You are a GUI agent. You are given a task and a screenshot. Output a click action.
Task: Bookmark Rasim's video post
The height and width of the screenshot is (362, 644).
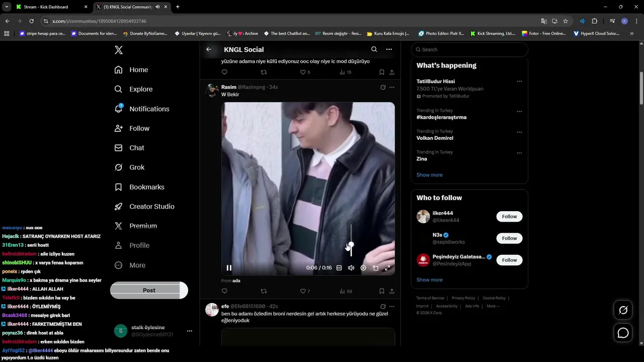[382, 291]
